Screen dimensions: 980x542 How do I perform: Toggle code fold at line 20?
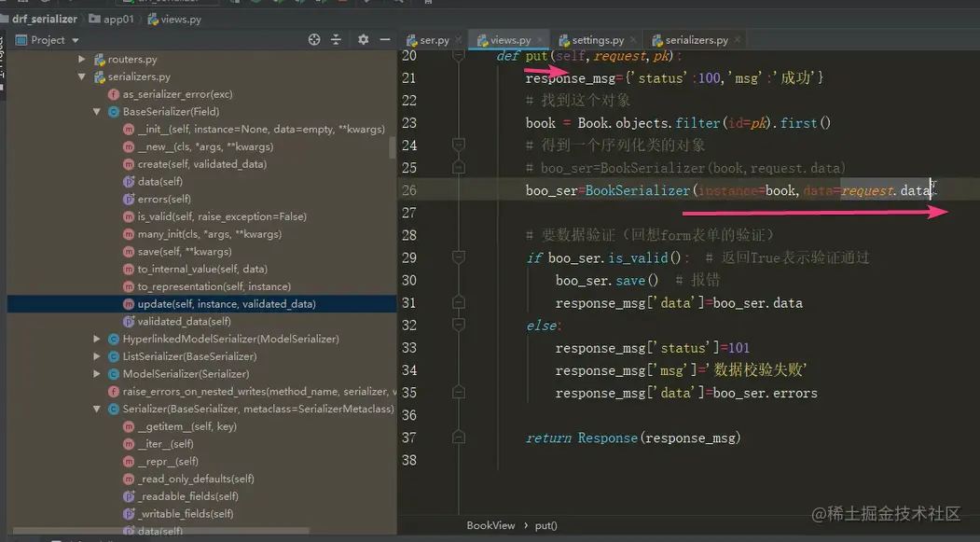click(458, 56)
